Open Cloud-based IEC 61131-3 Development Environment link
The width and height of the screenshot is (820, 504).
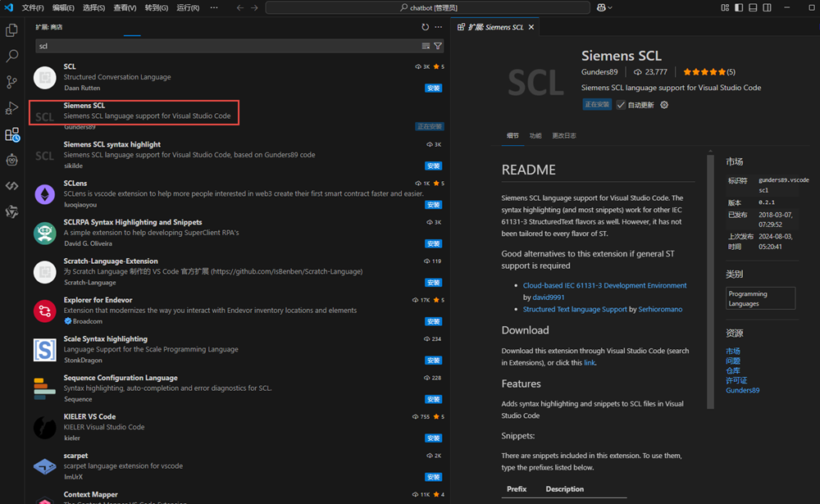coord(604,285)
